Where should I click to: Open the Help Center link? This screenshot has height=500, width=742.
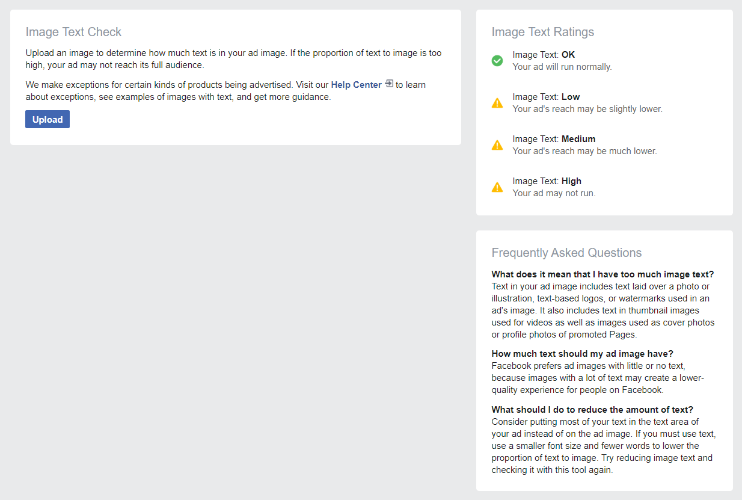point(356,85)
